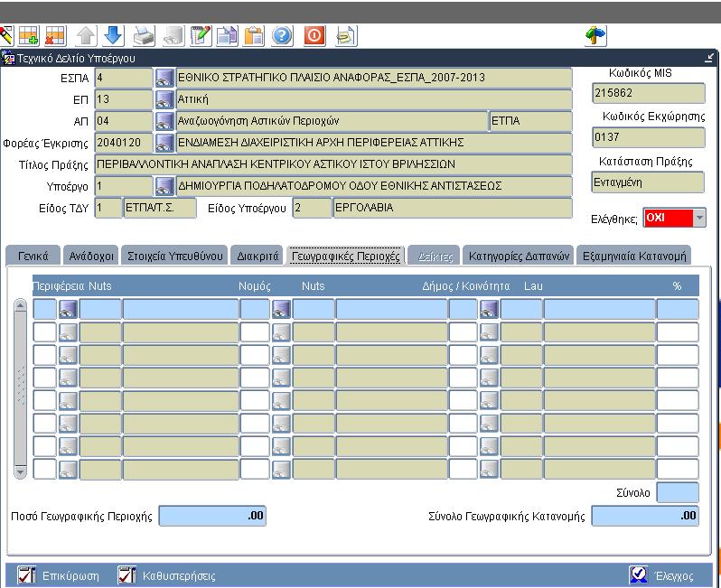Click first row Περιφέρεια code cell

44,309
